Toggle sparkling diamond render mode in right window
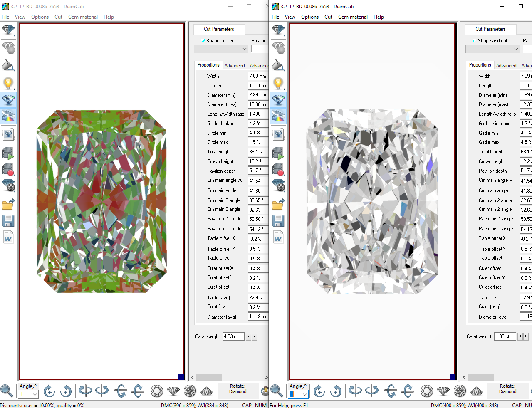 278,100
